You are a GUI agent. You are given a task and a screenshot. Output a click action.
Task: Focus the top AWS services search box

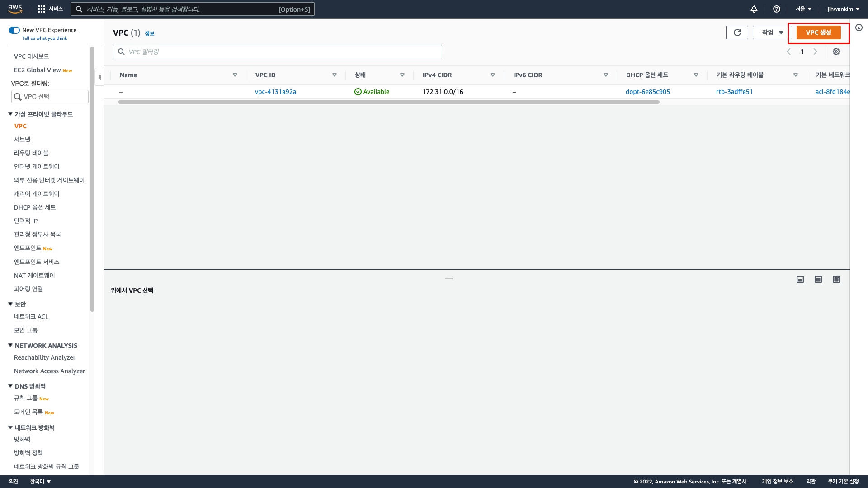193,9
